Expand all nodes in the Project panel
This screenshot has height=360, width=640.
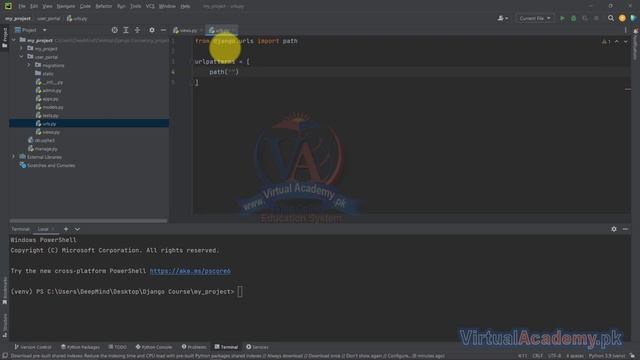click(x=126, y=30)
